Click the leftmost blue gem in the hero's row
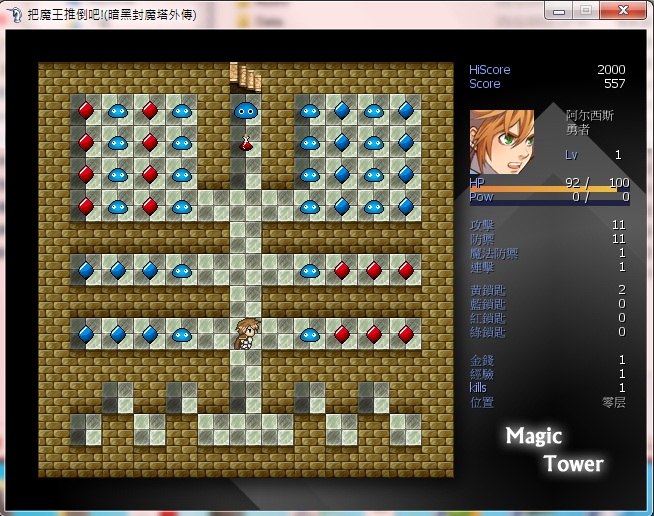This screenshot has height=516, width=654. (x=86, y=334)
